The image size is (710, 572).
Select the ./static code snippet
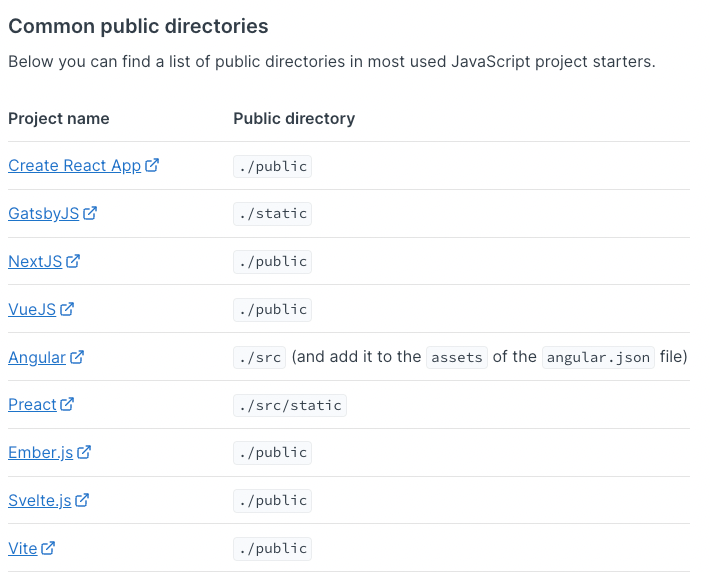pyautogui.click(x=272, y=213)
